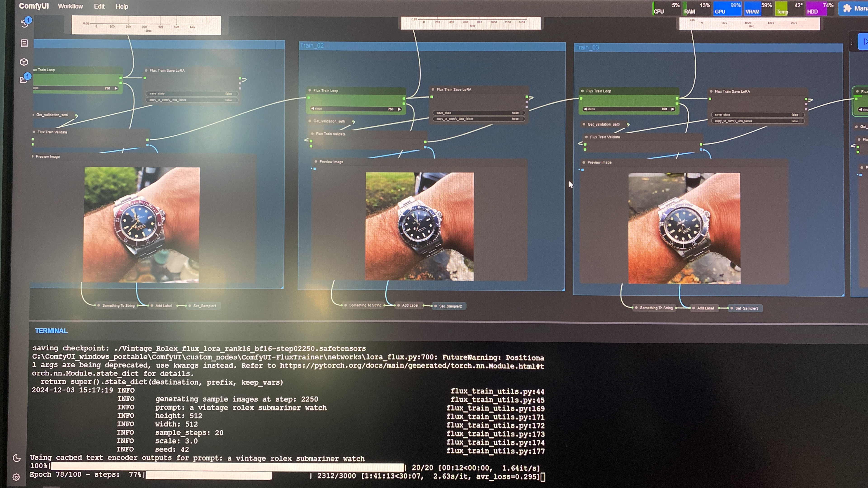Click the loss plot above Train_02
The height and width of the screenshot is (488, 868).
coord(471,23)
